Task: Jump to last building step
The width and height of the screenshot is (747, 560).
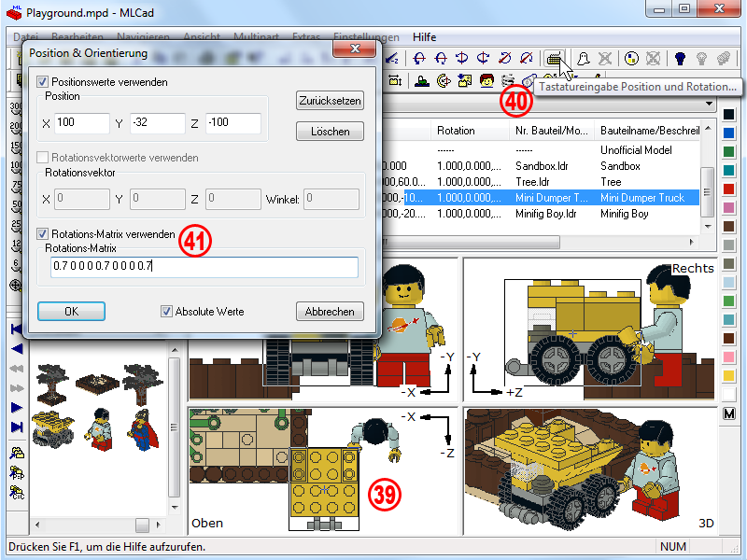Action: pyautogui.click(x=17, y=427)
